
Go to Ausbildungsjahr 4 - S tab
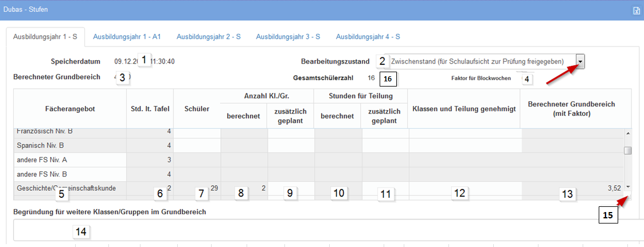click(368, 36)
